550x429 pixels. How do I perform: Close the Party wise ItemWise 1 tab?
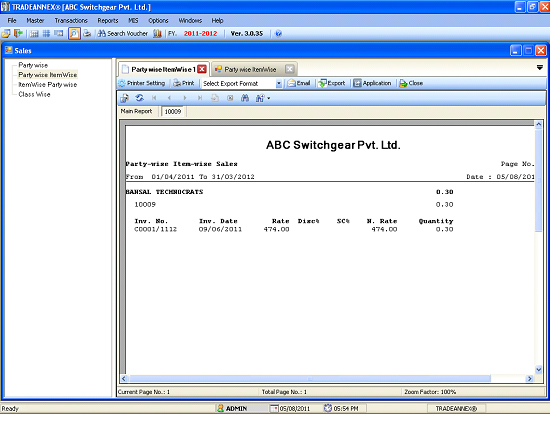202,69
